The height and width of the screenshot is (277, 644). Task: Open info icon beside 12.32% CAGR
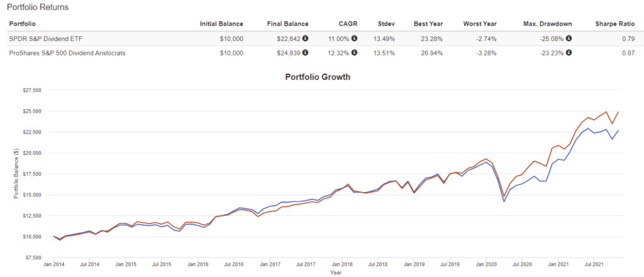(x=354, y=53)
